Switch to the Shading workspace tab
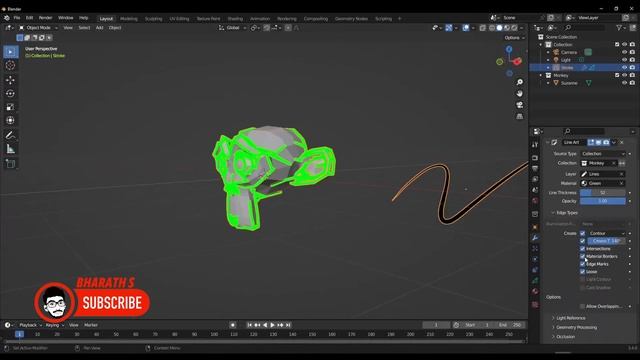Viewport: 640px width, 360px height. (x=235, y=19)
